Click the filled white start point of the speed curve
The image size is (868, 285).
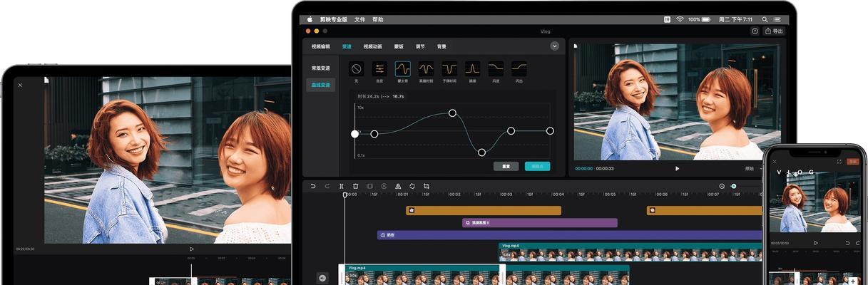[355, 133]
